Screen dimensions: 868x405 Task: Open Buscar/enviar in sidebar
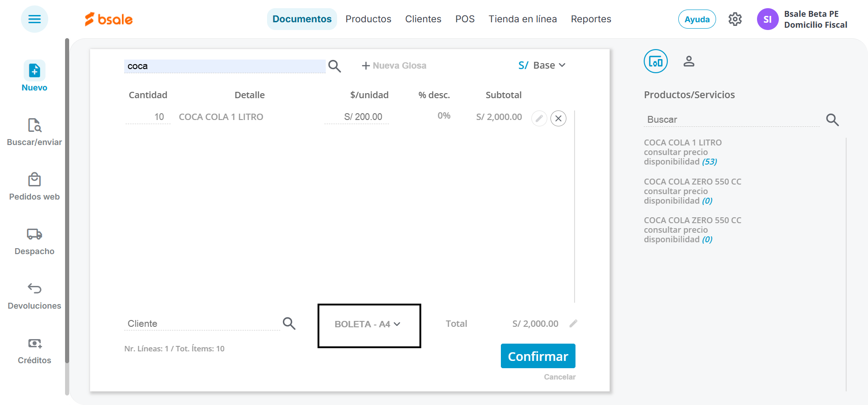[x=35, y=132]
